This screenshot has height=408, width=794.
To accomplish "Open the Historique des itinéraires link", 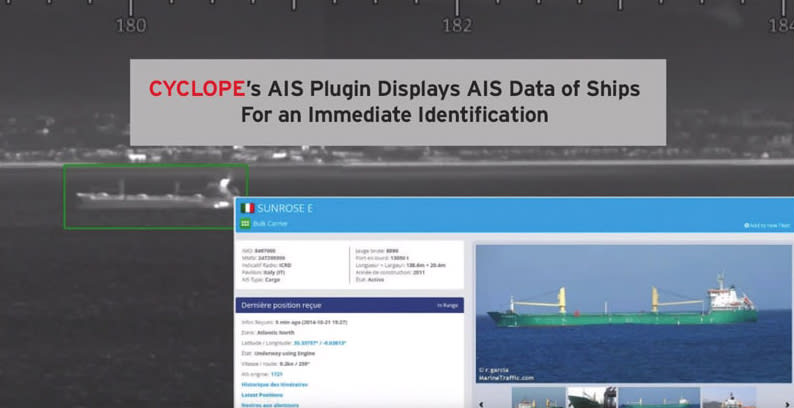I will (x=274, y=385).
